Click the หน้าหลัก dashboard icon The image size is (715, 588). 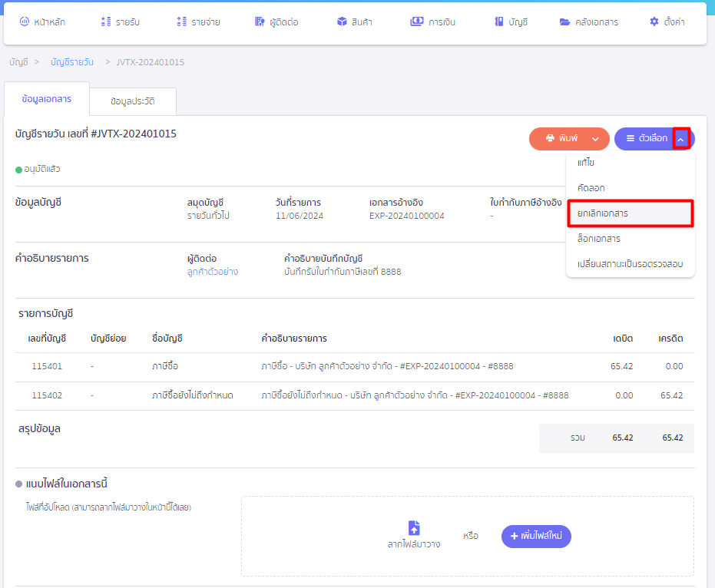(24, 21)
